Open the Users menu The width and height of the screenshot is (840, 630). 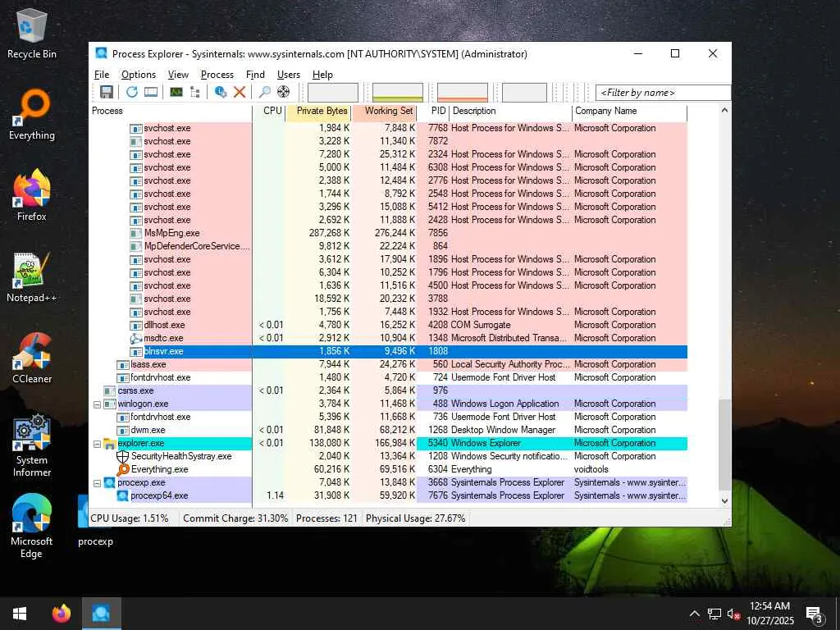pos(289,75)
